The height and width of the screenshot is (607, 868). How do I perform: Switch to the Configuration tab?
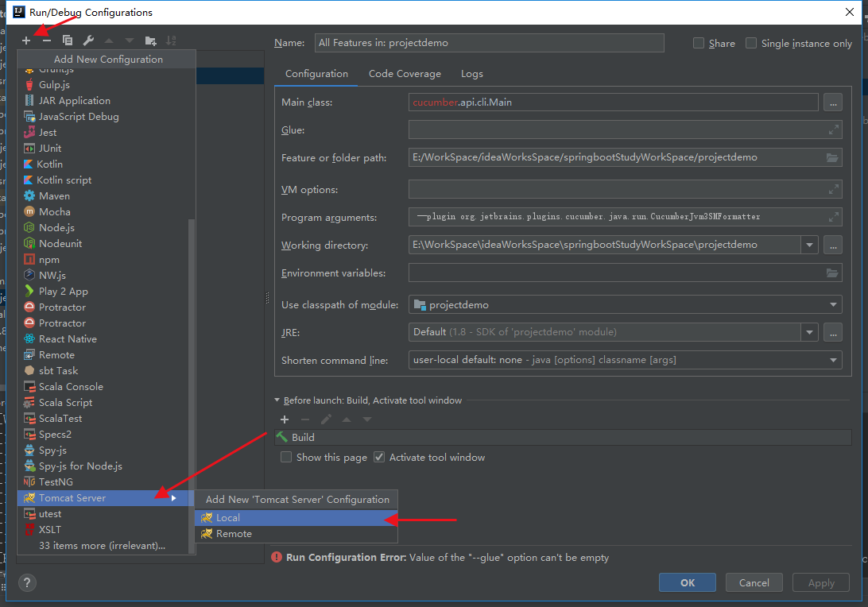pyautogui.click(x=316, y=74)
